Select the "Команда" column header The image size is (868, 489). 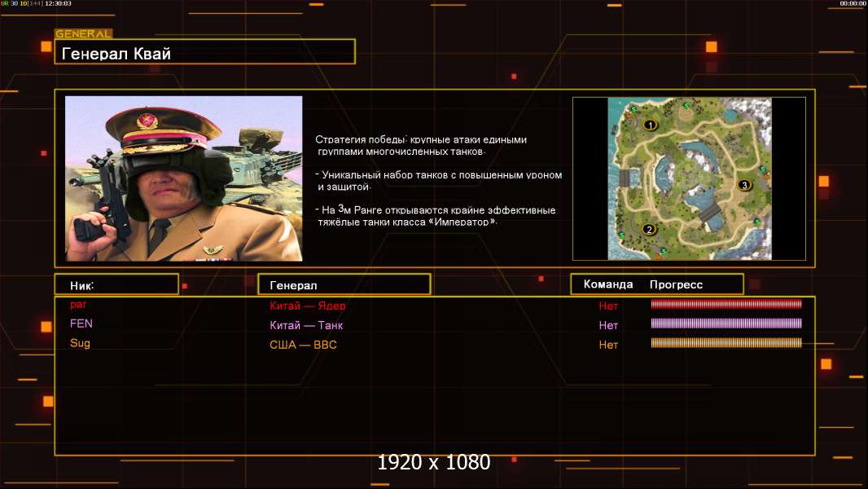(607, 284)
